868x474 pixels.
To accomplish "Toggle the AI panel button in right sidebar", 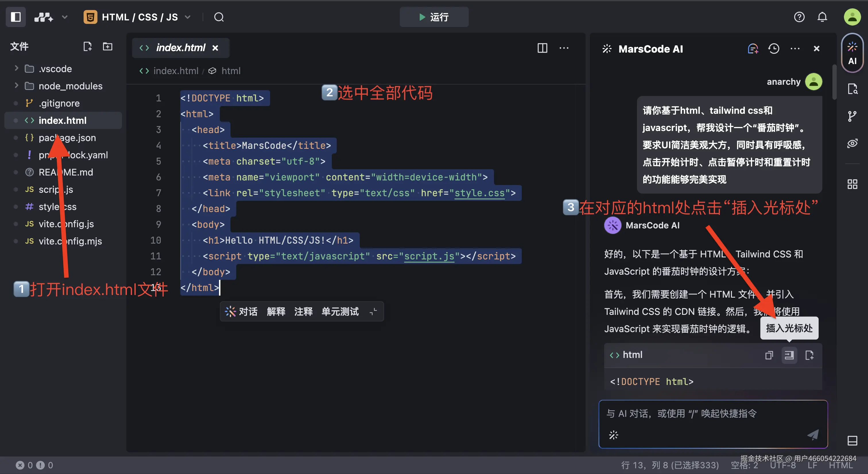I will [x=852, y=53].
